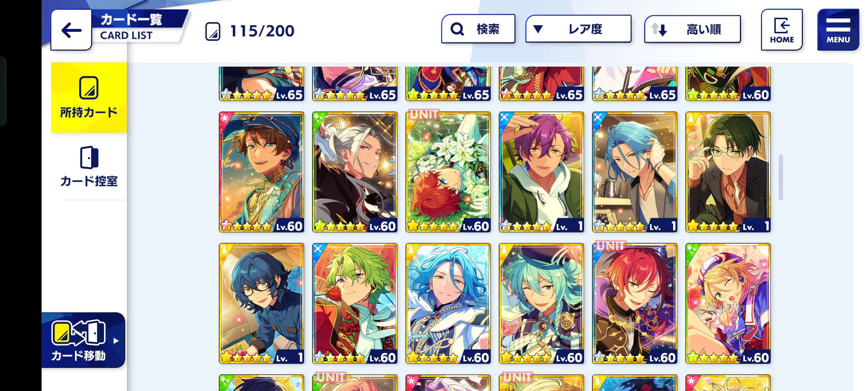This screenshot has width=868, height=391.
Task: Select the white lily UNIT card Lv.60
Action: [x=448, y=172]
